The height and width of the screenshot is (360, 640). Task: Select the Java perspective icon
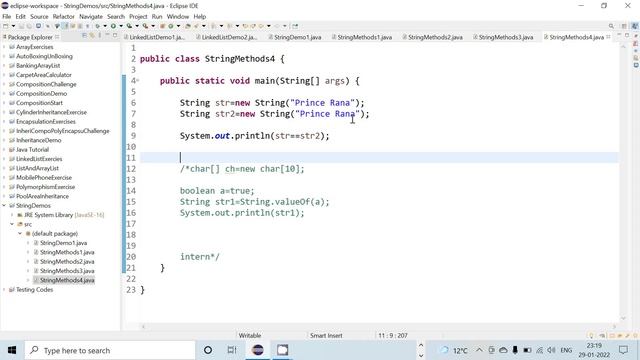pyautogui.click(x=635, y=26)
